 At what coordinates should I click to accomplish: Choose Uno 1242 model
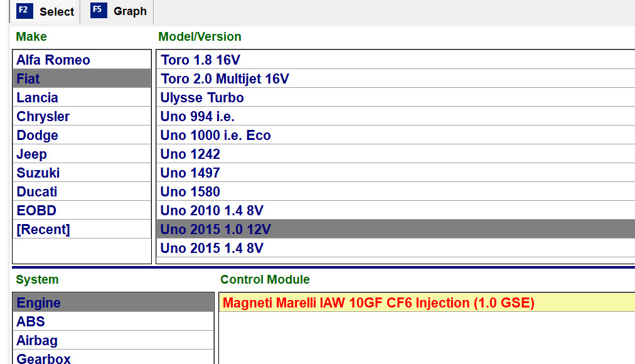pyautogui.click(x=396, y=154)
